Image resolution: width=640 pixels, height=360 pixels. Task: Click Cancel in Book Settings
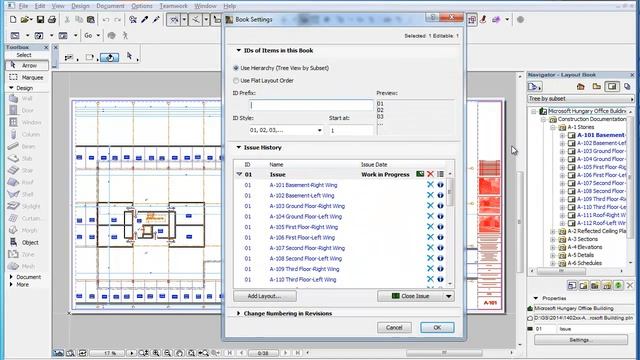click(394, 327)
